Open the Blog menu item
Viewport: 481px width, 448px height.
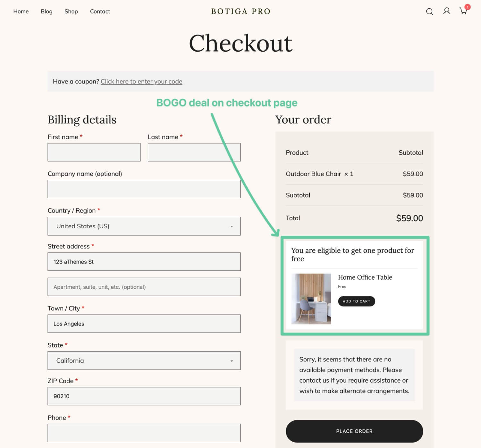point(46,12)
